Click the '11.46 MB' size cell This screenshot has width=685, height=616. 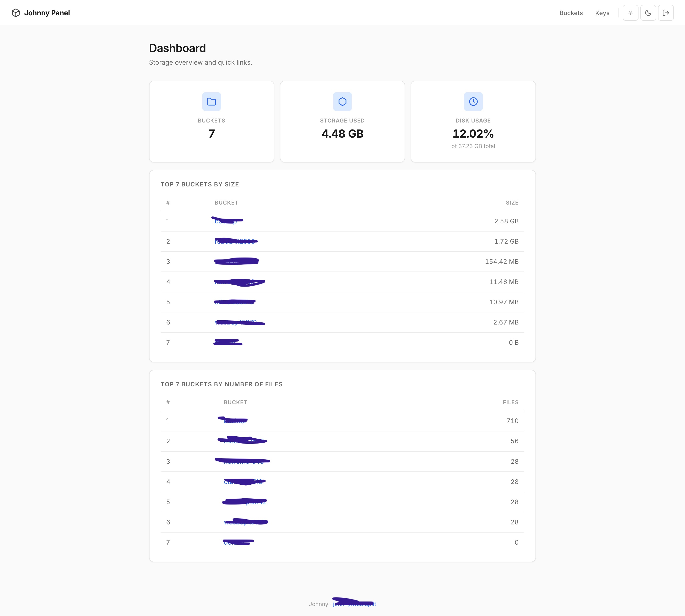point(503,282)
